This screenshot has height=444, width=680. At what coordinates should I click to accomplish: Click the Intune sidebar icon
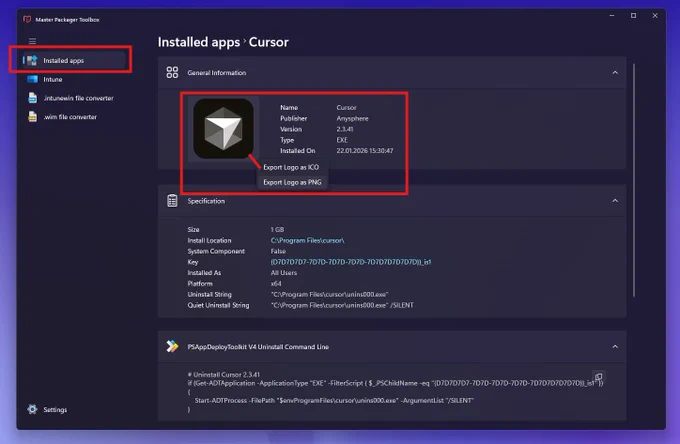coord(33,79)
